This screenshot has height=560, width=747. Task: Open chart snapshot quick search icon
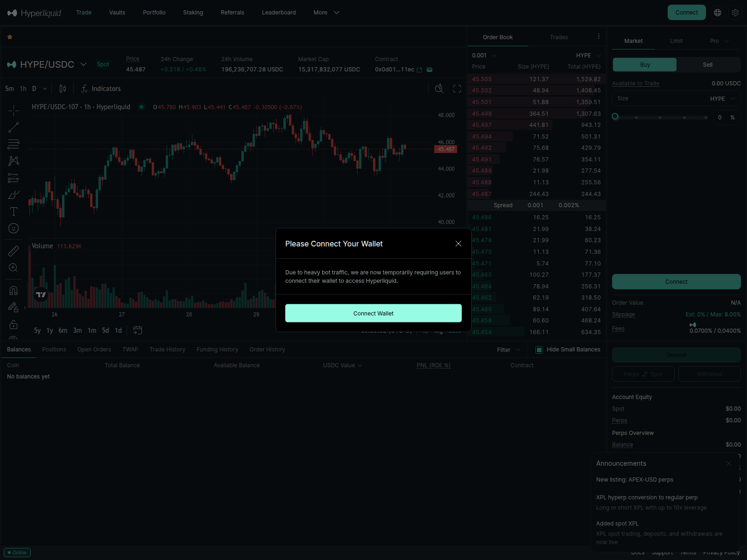[439, 89]
